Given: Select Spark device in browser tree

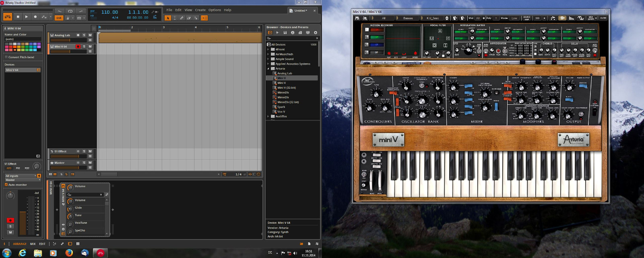Looking at the screenshot, I should 281,107.
